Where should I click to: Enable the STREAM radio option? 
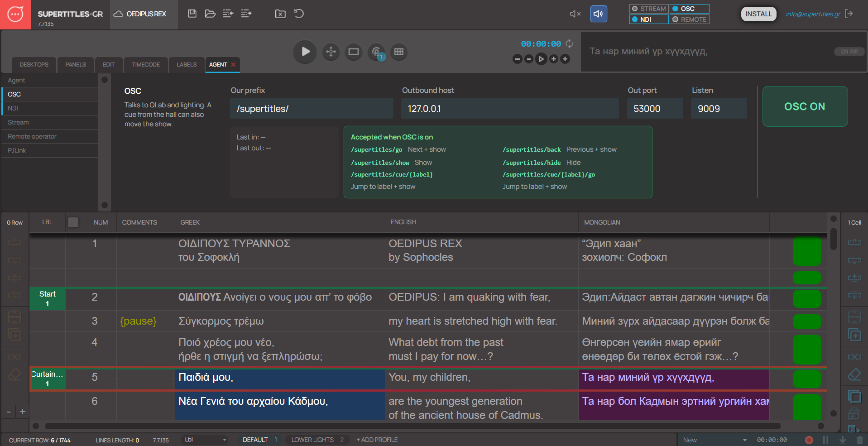[649, 9]
